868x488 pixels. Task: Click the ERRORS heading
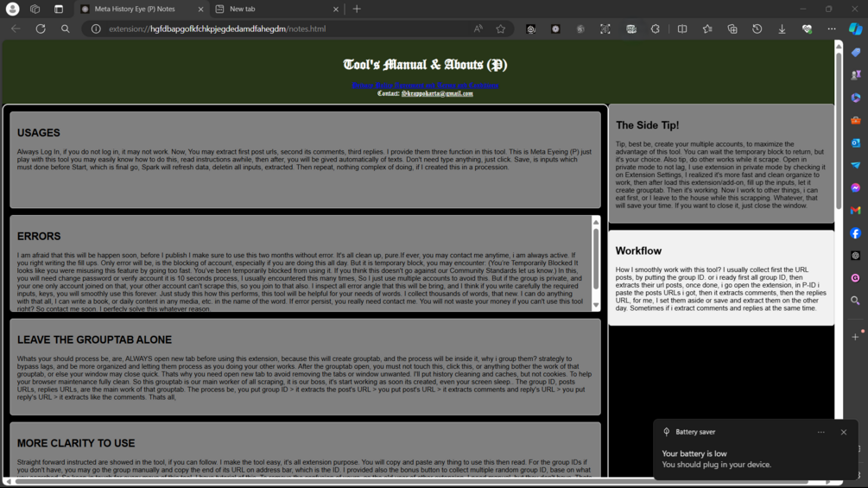[x=39, y=237]
